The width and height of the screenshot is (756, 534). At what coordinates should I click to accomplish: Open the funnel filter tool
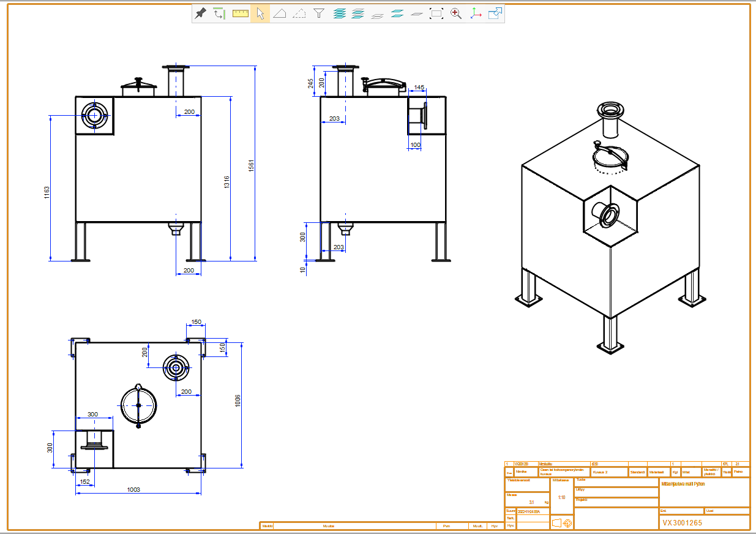pyautogui.click(x=319, y=13)
